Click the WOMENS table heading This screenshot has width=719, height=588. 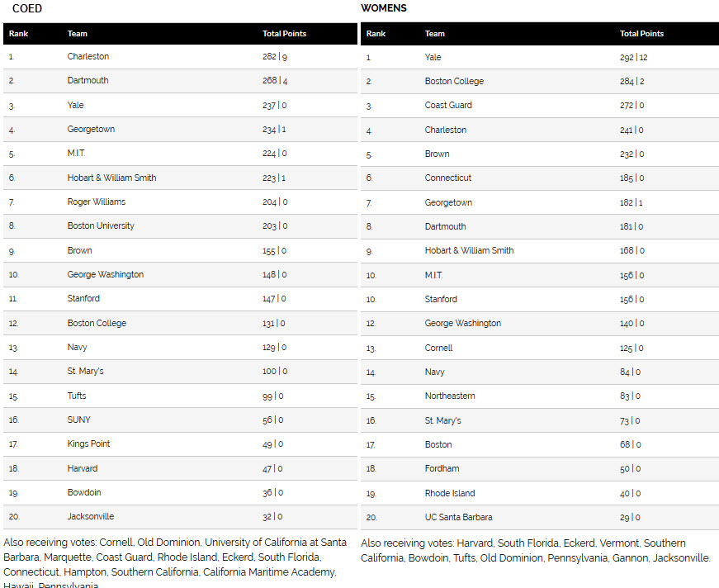[384, 8]
